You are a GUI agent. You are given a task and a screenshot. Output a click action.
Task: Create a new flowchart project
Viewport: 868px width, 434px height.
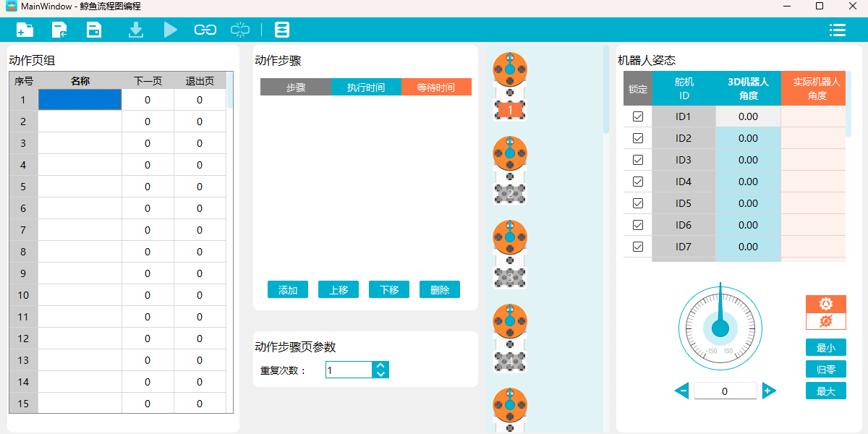click(25, 30)
